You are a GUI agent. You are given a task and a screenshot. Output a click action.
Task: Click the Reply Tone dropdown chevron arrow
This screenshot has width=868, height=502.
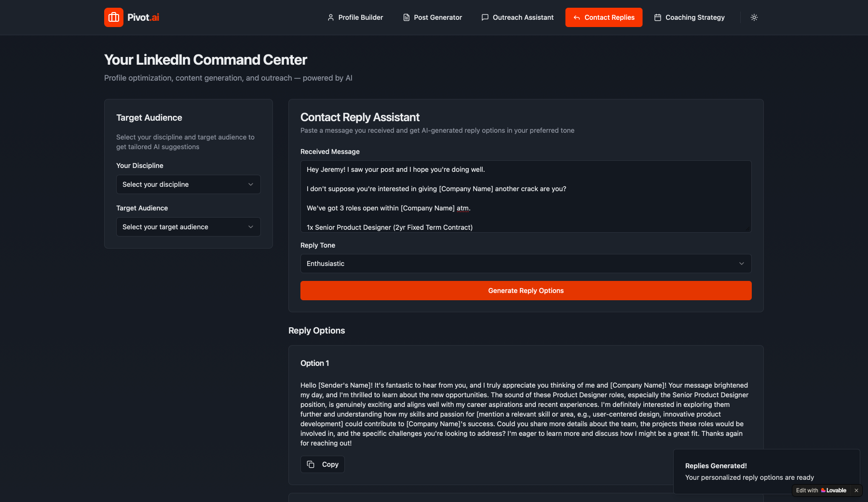742,264
